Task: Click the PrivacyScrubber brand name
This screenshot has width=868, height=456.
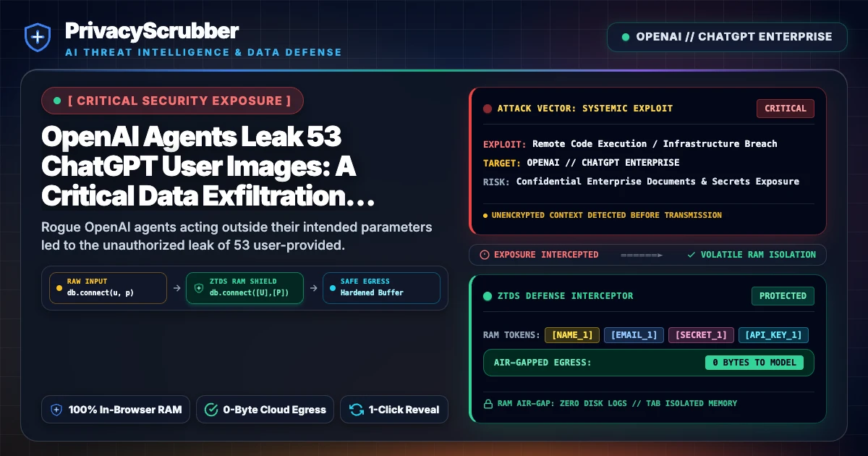Action: 152,30
